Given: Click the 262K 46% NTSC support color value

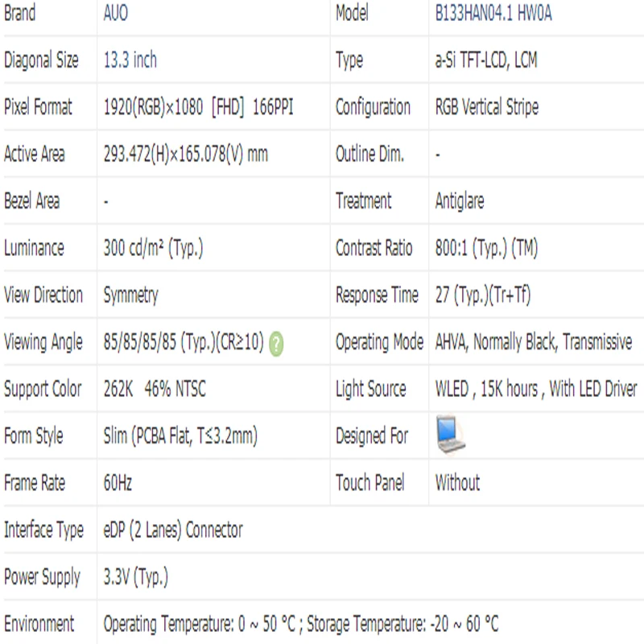Looking at the screenshot, I should coord(155,389).
